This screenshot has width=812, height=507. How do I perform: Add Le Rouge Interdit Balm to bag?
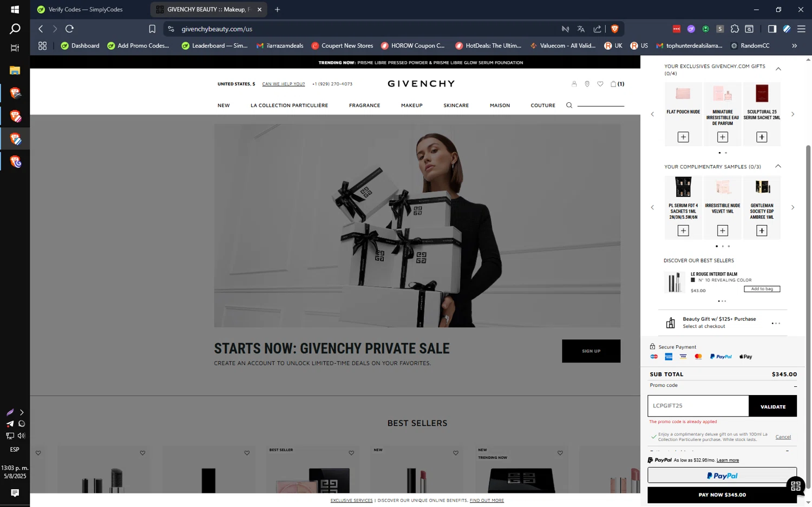tap(762, 289)
